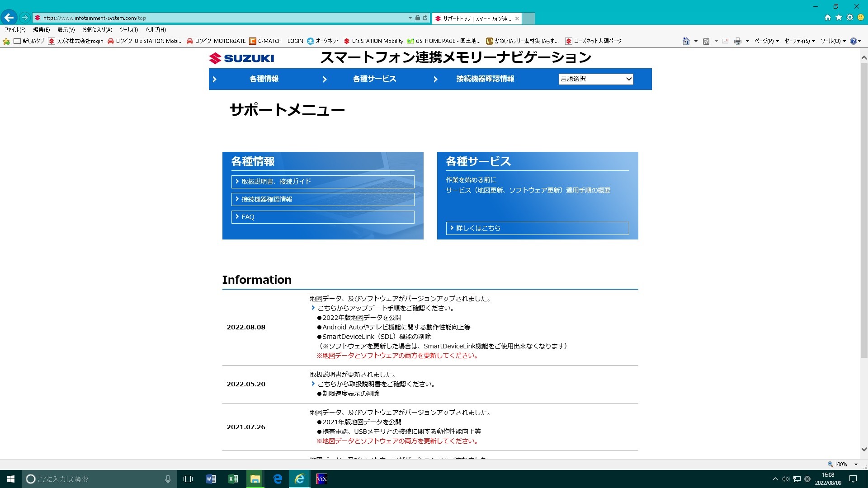Expand the Print options dropdown arrow

pyautogui.click(x=747, y=41)
